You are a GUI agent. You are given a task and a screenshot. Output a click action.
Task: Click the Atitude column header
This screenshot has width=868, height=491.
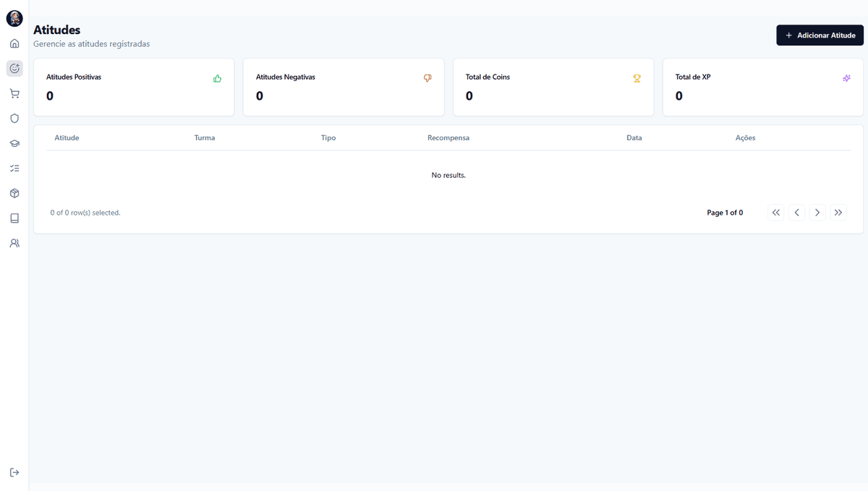(67, 137)
